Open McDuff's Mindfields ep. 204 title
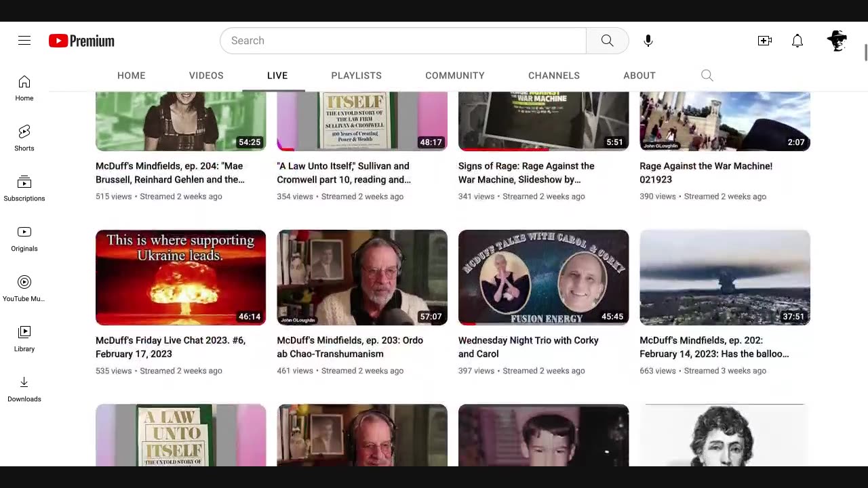The width and height of the screenshot is (868, 488). (x=170, y=173)
